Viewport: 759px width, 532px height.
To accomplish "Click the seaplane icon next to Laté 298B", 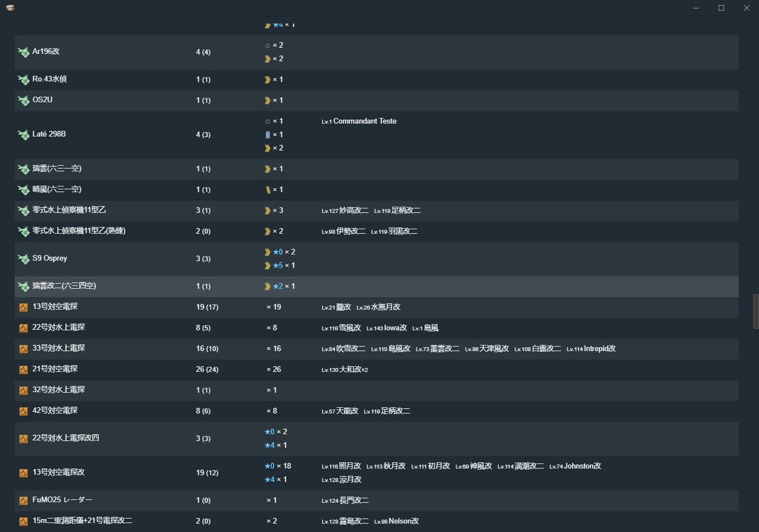I will coord(24,135).
